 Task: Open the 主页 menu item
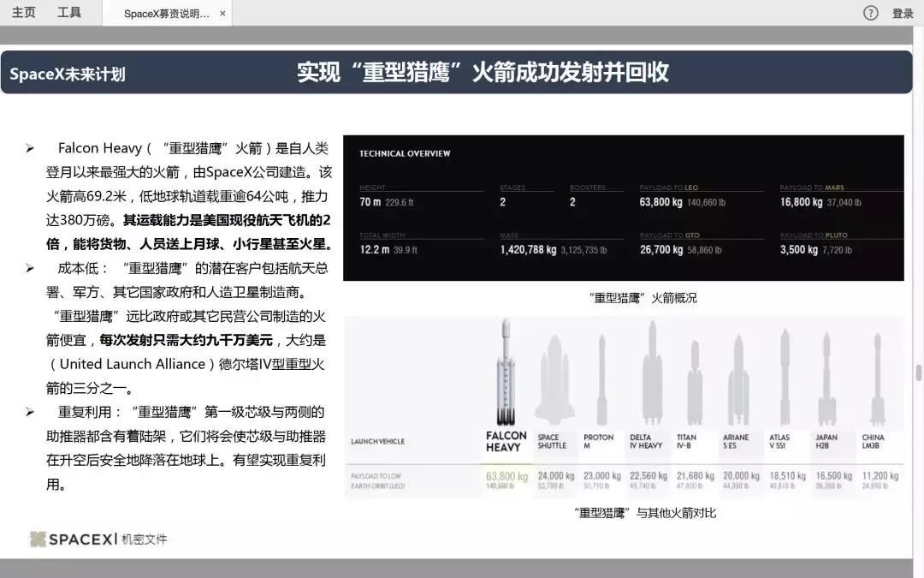tap(24, 13)
